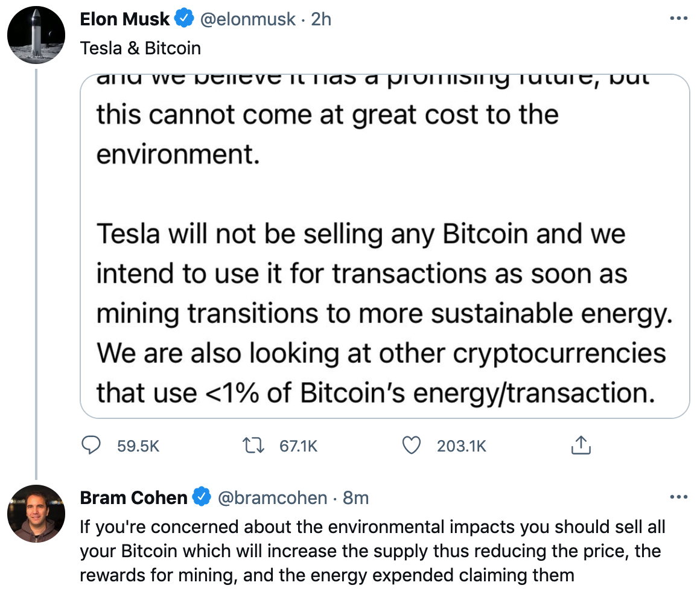Open Bram Cohen's reply text about selling Bitcoin
Image resolution: width=700 pixels, height=594 pixels.
(372, 551)
